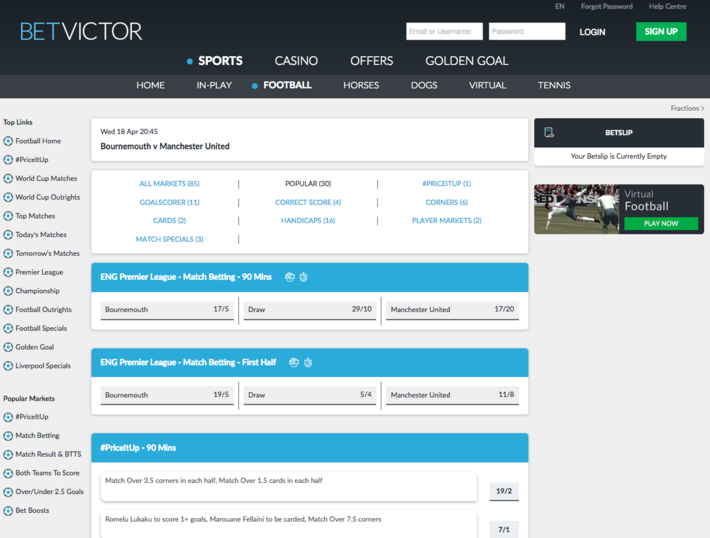Image resolution: width=710 pixels, height=538 pixels.
Task: Click the football icon beside Championship
Action: 8,291
